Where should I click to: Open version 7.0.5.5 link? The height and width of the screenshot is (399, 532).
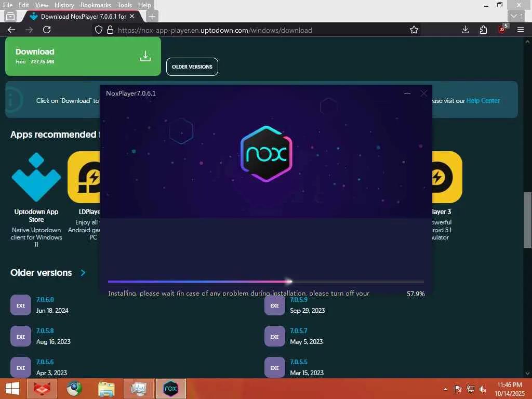(x=299, y=362)
